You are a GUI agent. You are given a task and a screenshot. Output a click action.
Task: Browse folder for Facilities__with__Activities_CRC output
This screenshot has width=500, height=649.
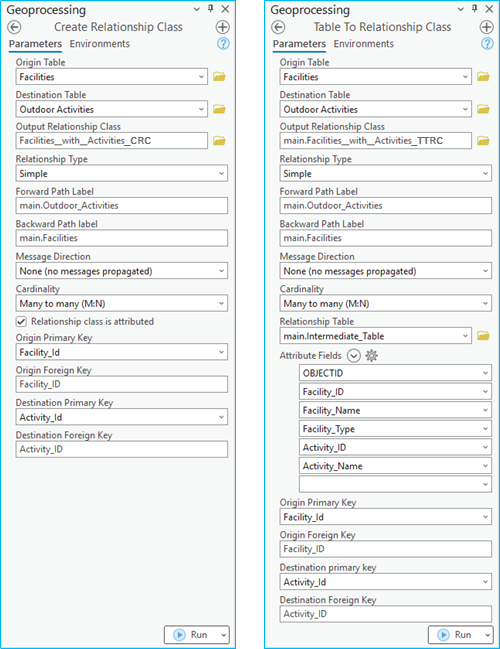[219, 141]
